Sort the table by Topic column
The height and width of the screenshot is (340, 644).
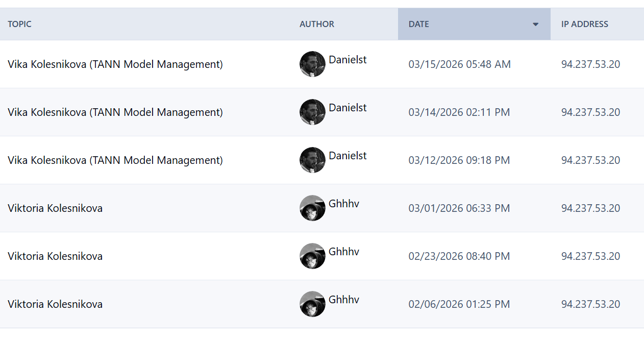tap(19, 24)
